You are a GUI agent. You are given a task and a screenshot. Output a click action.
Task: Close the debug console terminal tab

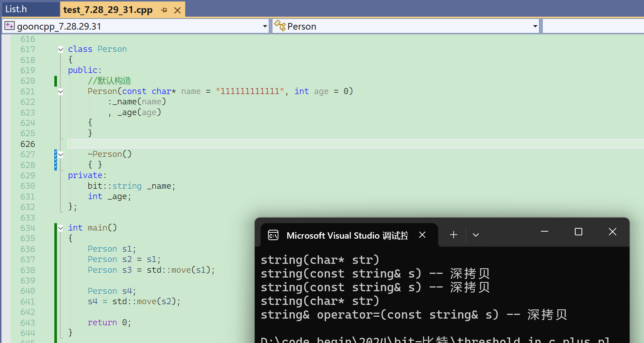[x=422, y=235]
